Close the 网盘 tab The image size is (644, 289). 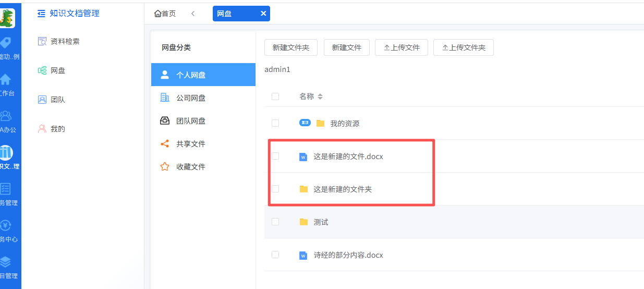(x=263, y=14)
